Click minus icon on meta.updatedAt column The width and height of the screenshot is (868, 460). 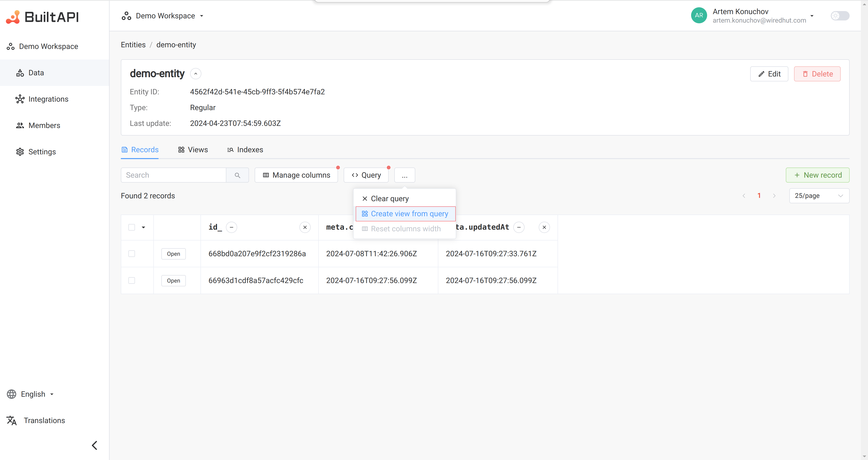(x=519, y=228)
